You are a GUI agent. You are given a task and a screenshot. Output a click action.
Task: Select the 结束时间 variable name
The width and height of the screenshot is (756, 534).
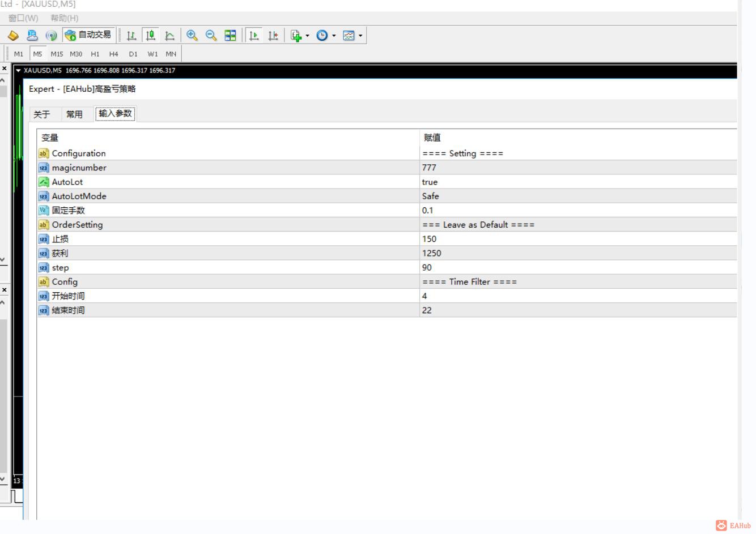pyautogui.click(x=68, y=310)
